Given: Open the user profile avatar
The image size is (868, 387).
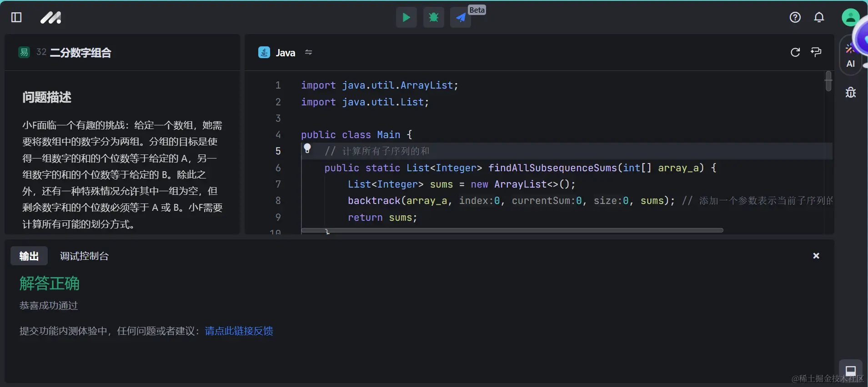Looking at the screenshot, I should (850, 18).
